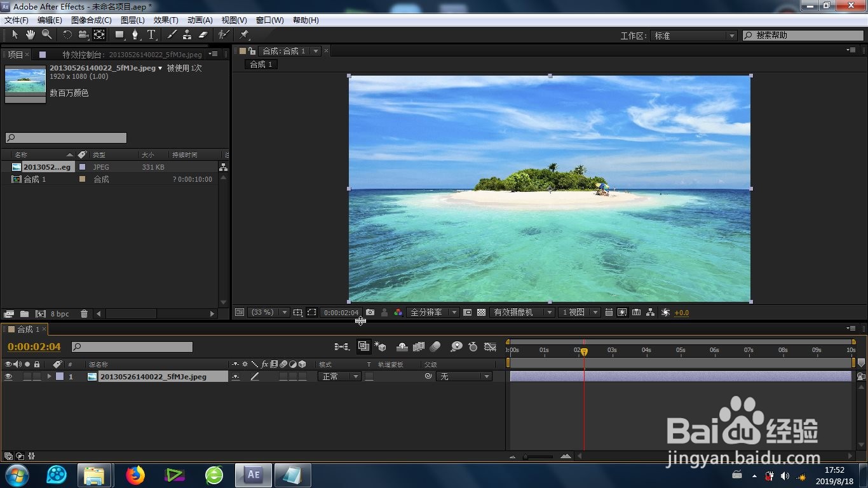This screenshot has height=488, width=868.
Task: Select the Roto Brush tool
Action: pos(223,34)
